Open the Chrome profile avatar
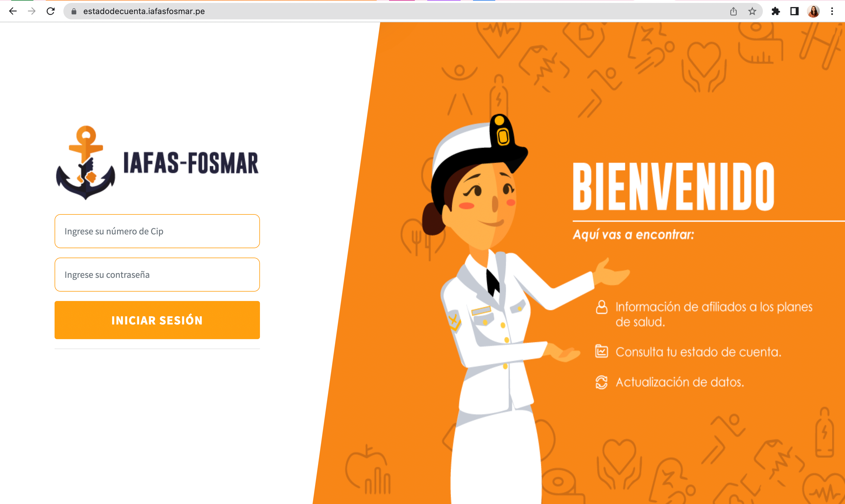 pyautogui.click(x=813, y=11)
